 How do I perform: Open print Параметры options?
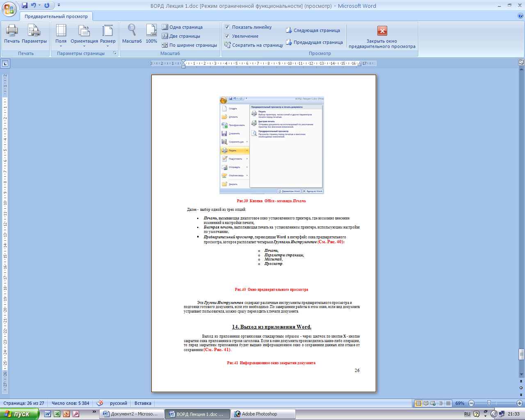click(x=34, y=34)
